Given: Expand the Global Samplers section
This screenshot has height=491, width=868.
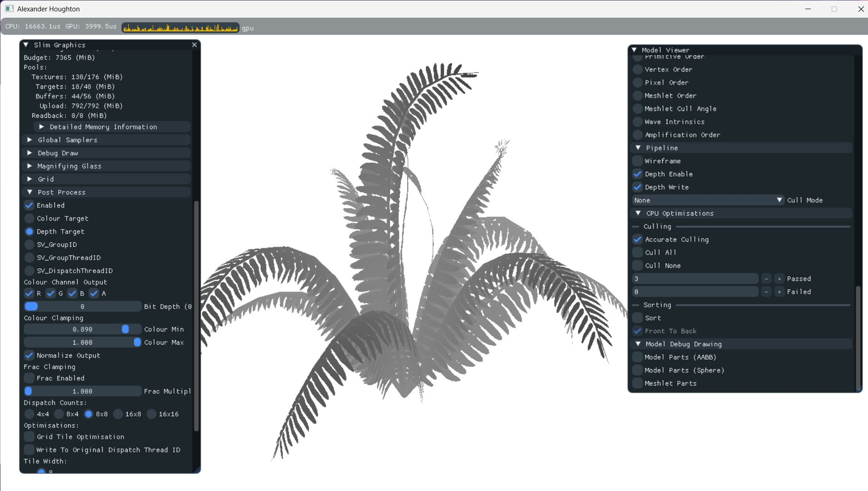Looking at the screenshot, I should (30, 140).
